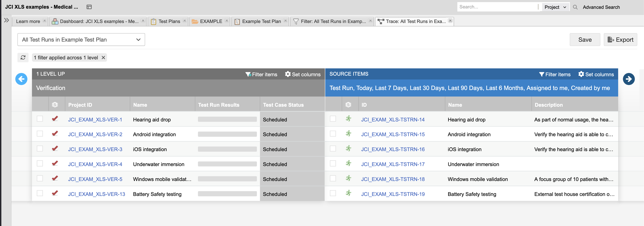Select the checkbox for TSTRN-19 Battery Safety testing
644x226 pixels.
click(x=333, y=193)
